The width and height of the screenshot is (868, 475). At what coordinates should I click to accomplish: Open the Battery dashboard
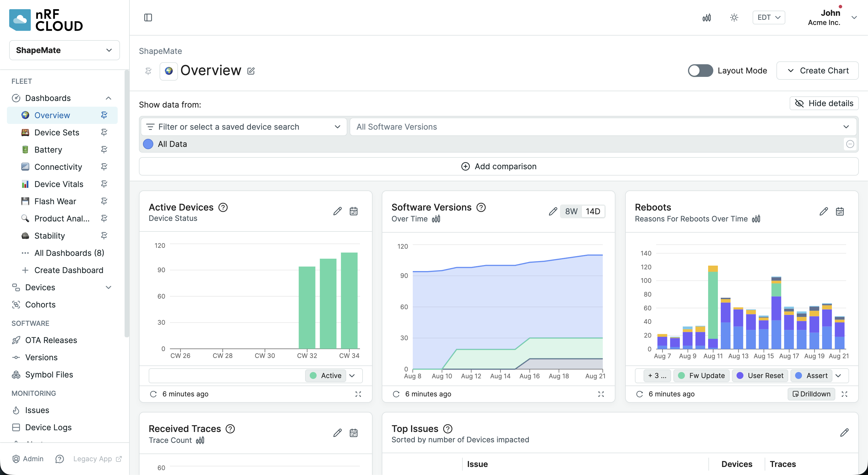(x=48, y=149)
